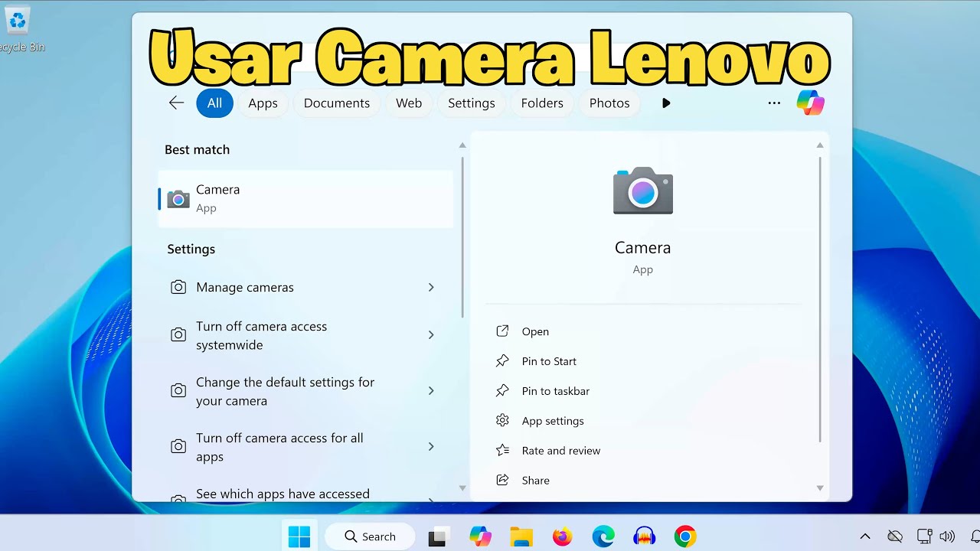Open App settings for Camera

[x=553, y=421]
